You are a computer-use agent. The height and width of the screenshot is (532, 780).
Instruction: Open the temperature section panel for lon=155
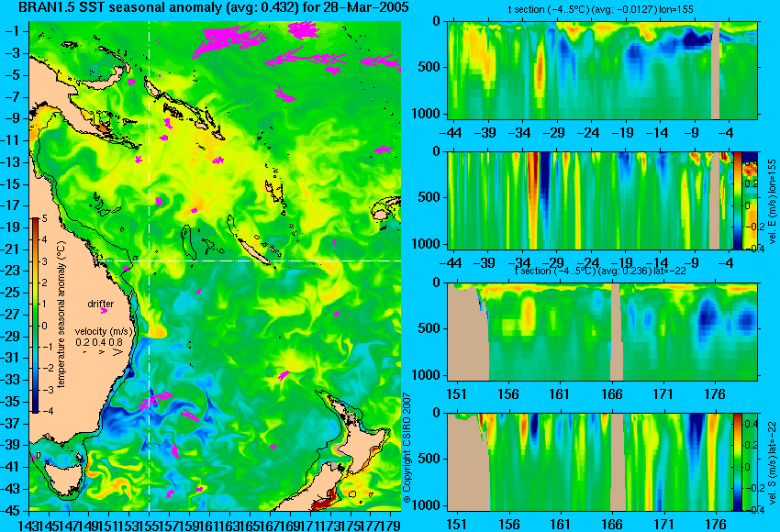click(x=602, y=70)
